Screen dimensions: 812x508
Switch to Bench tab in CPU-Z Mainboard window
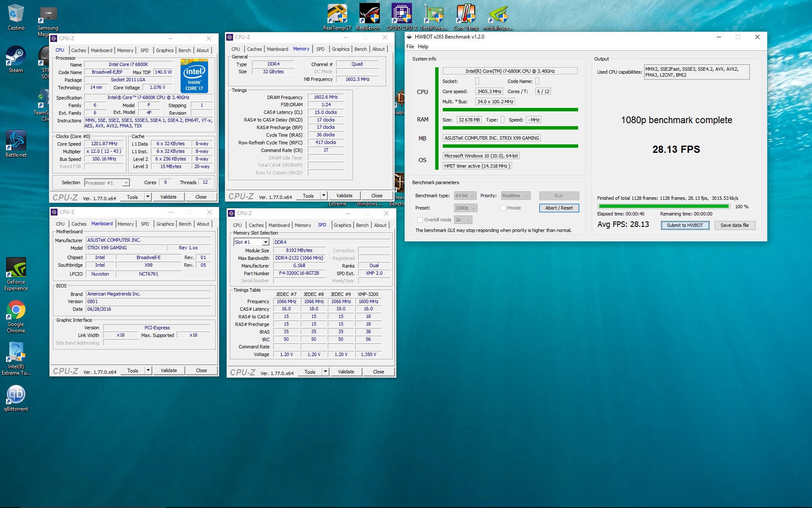[185, 224]
